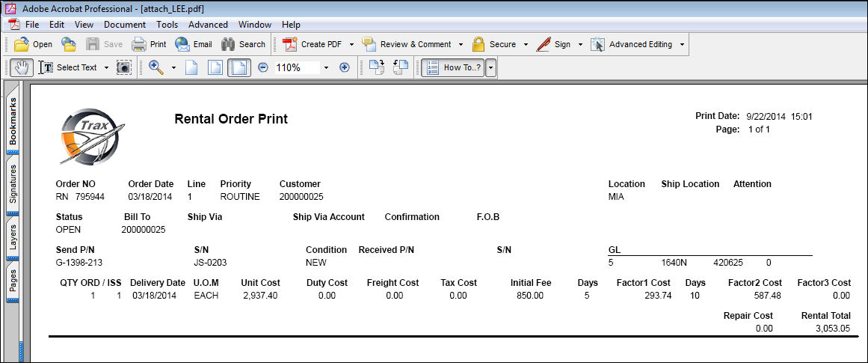Open the Advanced Editing dropdown arrow
The width and height of the screenshot is (868, 363).
tap(682, 44)
